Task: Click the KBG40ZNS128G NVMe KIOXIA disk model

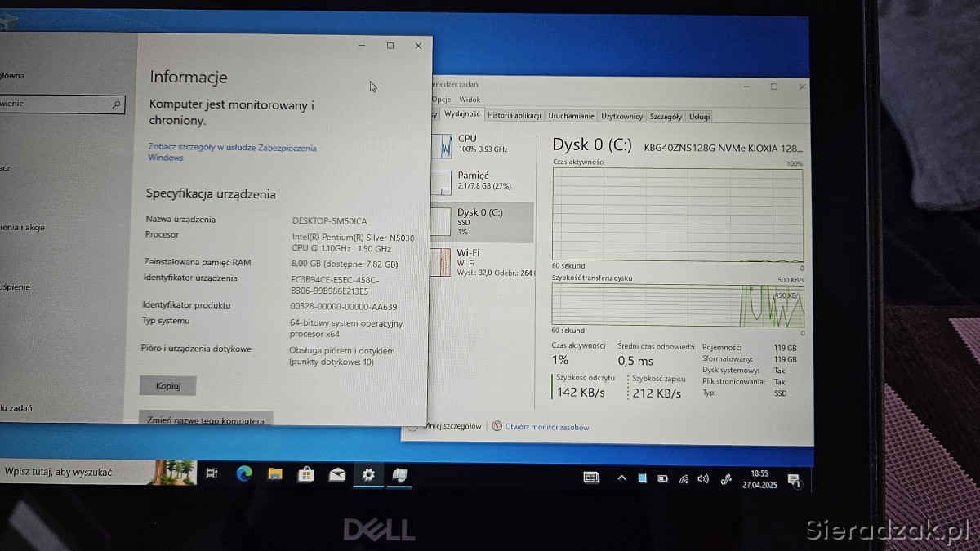Action: coord(723,149)
